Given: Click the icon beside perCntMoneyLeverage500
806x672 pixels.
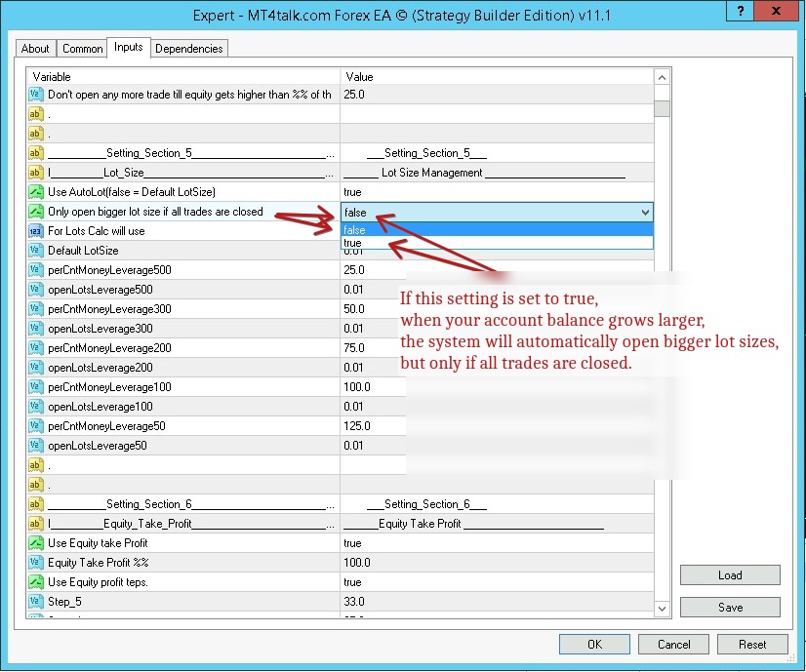Looking at the screenshot, I should pyautogui.click(x=35, y=270).
